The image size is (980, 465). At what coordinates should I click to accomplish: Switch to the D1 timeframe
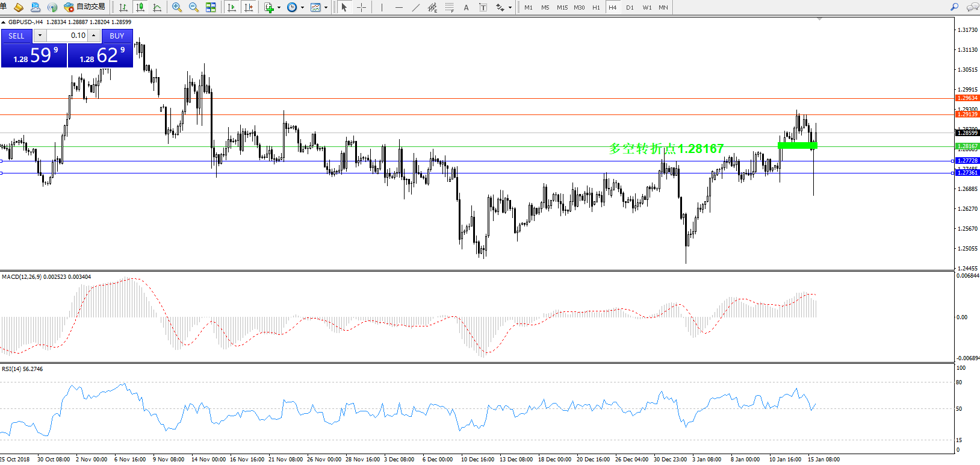coord(630,7)
